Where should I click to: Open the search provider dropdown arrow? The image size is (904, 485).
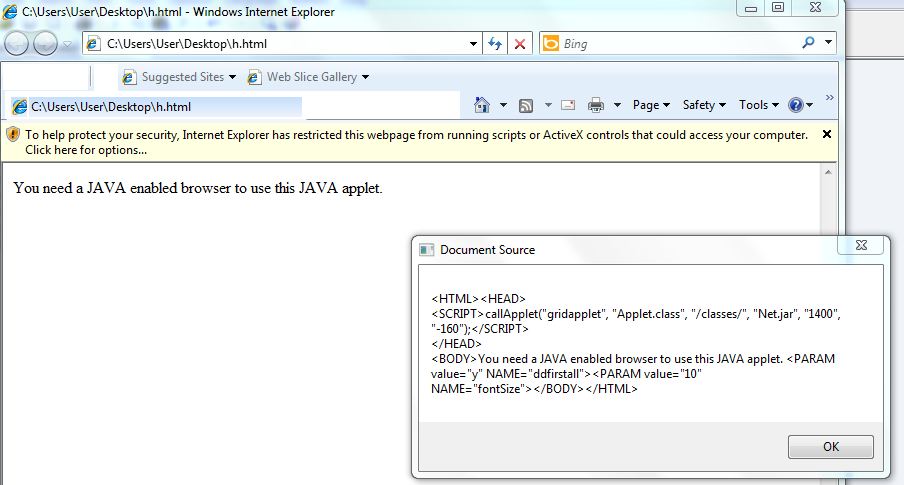pos(828,42)
